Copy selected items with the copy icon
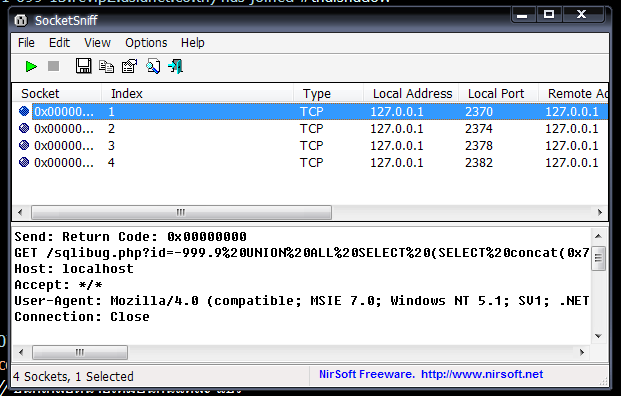This screenshot has width=621, height=396. click(x=106, y=67)
